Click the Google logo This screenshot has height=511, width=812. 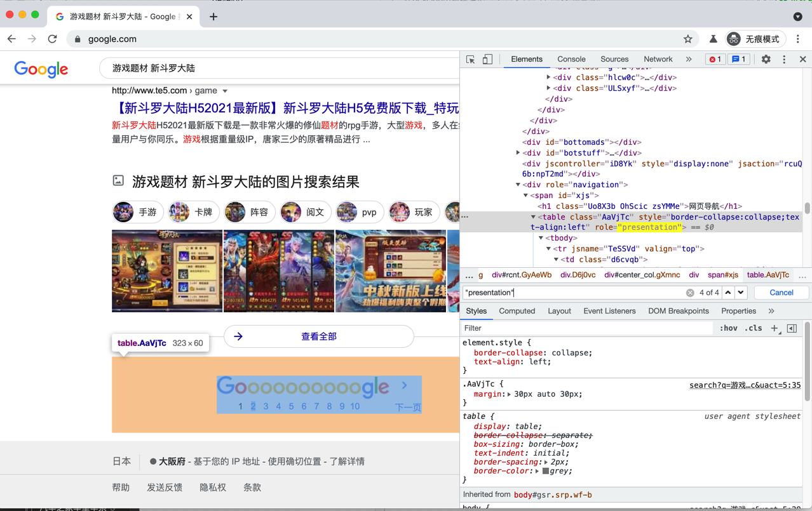tap(41, 69)
